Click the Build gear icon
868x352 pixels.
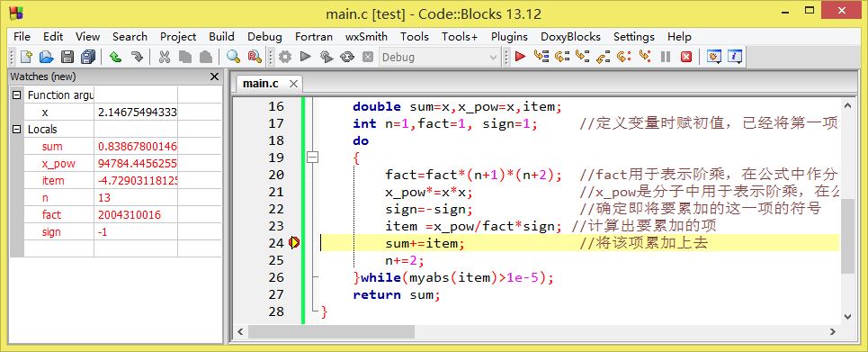pyautogui.click(x=284, y=57)
